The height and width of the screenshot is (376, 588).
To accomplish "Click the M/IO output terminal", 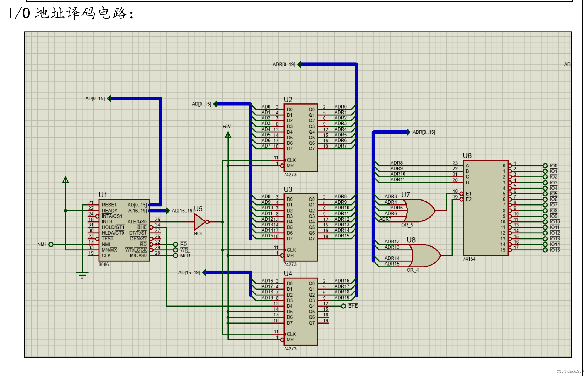I will click(x=176, y=256).
